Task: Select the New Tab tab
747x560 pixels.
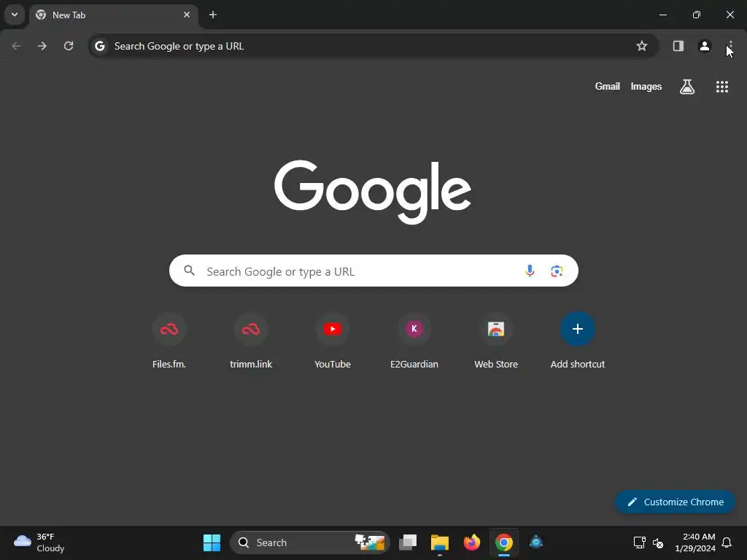Action: [113, 15]
